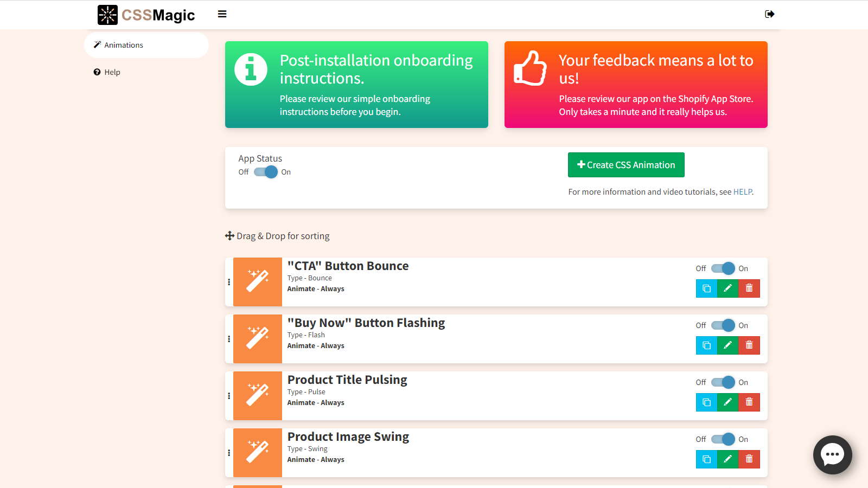
Task: Open the post-installation onboarding instructions card
Action: [356, 85]
